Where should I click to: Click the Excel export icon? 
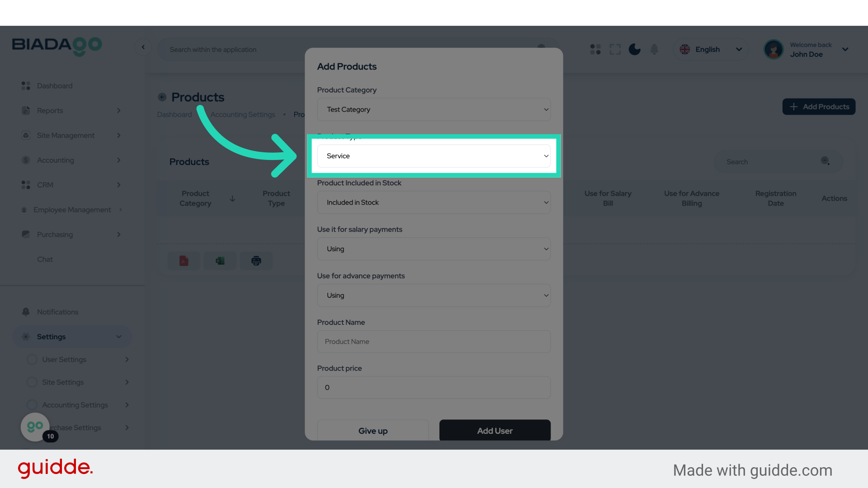[x=220, y=261]
